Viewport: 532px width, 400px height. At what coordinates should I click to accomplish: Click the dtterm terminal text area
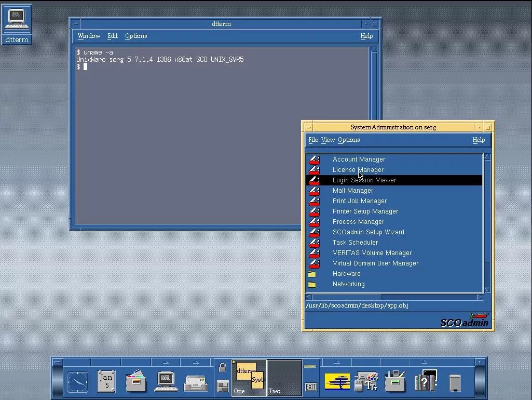[x=222, y=136]
